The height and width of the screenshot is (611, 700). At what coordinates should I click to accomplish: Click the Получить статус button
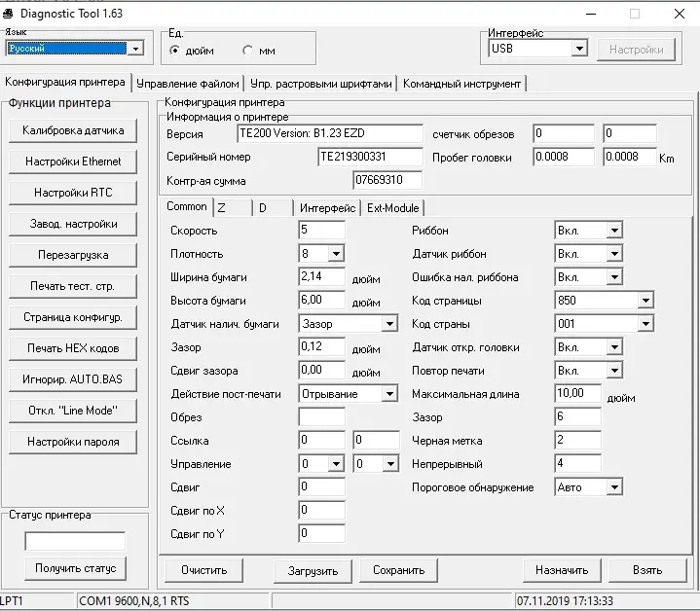(75, 568)
